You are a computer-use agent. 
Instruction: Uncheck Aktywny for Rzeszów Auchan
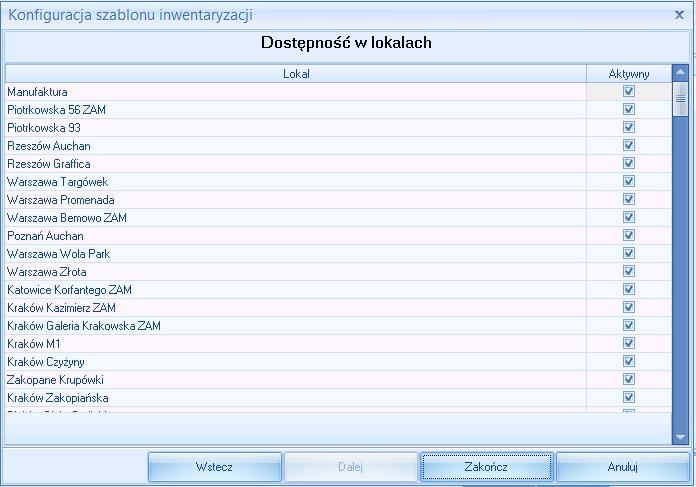629,145
